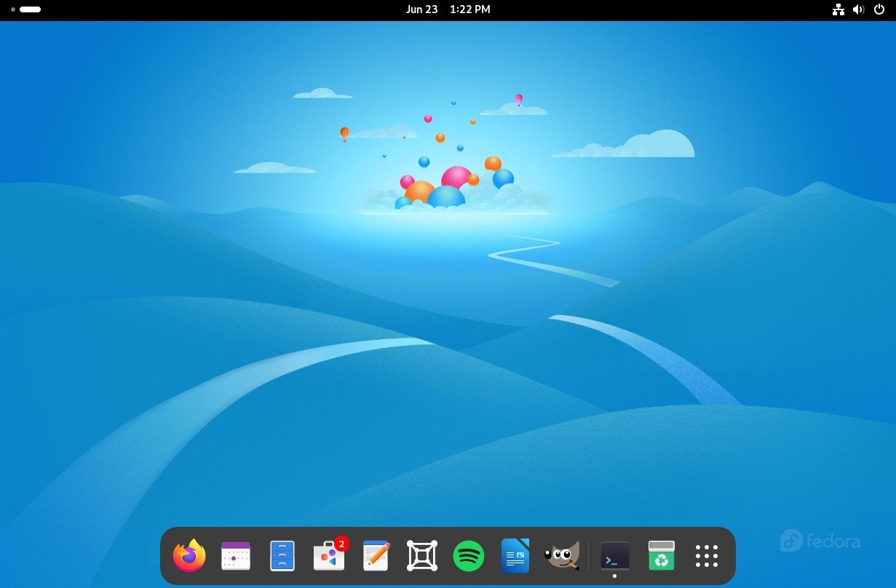Screen dimensions: 896x588
Task: Open the clock showing Jun 23
Action: coord(448,9)
